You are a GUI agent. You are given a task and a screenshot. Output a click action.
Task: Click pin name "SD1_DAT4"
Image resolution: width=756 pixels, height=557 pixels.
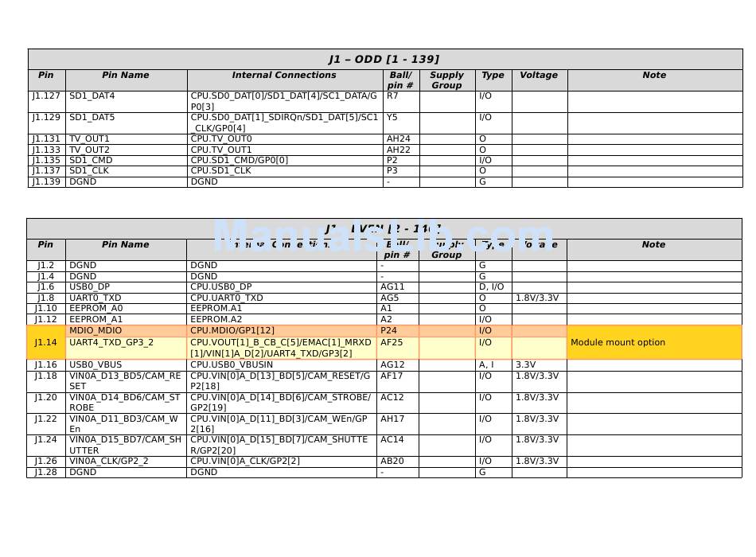(92, 96)
